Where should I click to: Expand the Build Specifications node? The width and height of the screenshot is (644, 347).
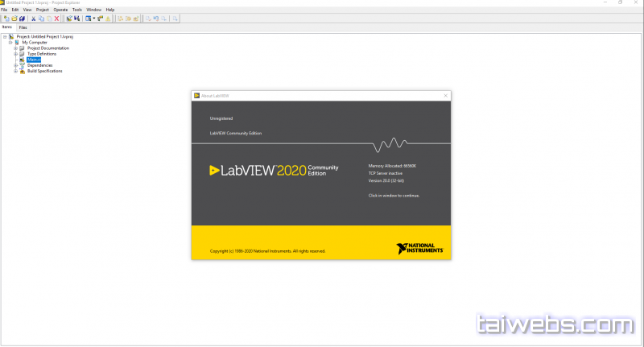[15, 71]
